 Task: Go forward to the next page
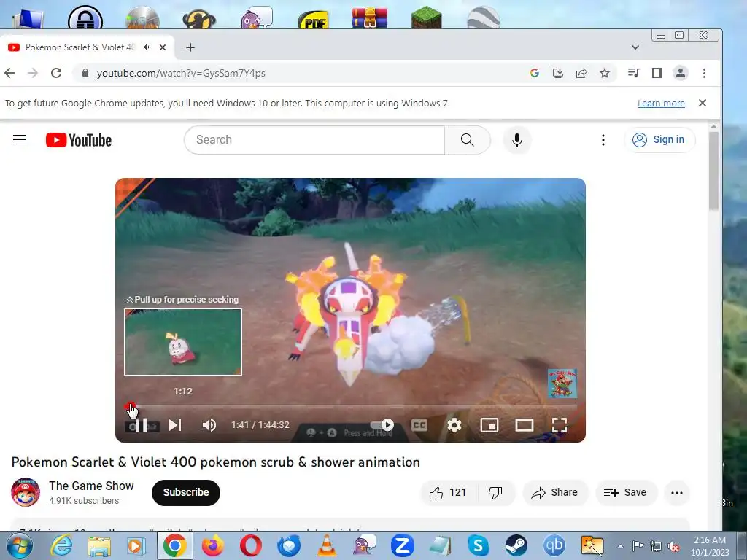click(x=32, y=73)
